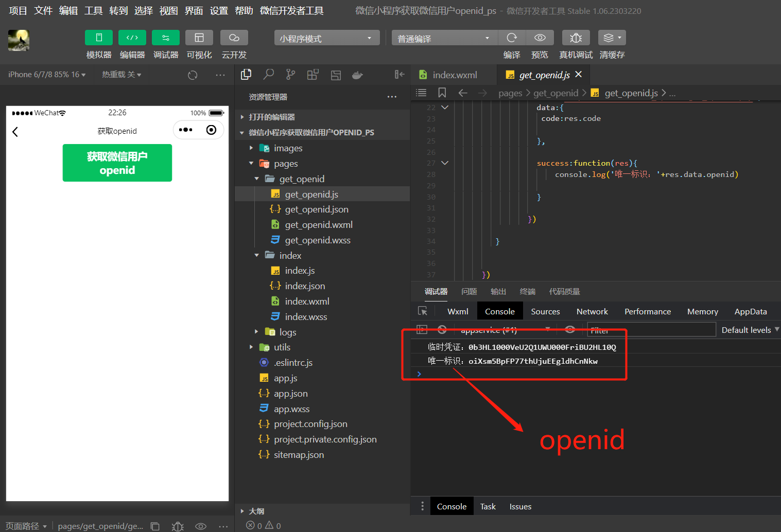This screenshot has height=532, width=781.
Task: Switch to 问题 problems tab
Action: [469, 292]
